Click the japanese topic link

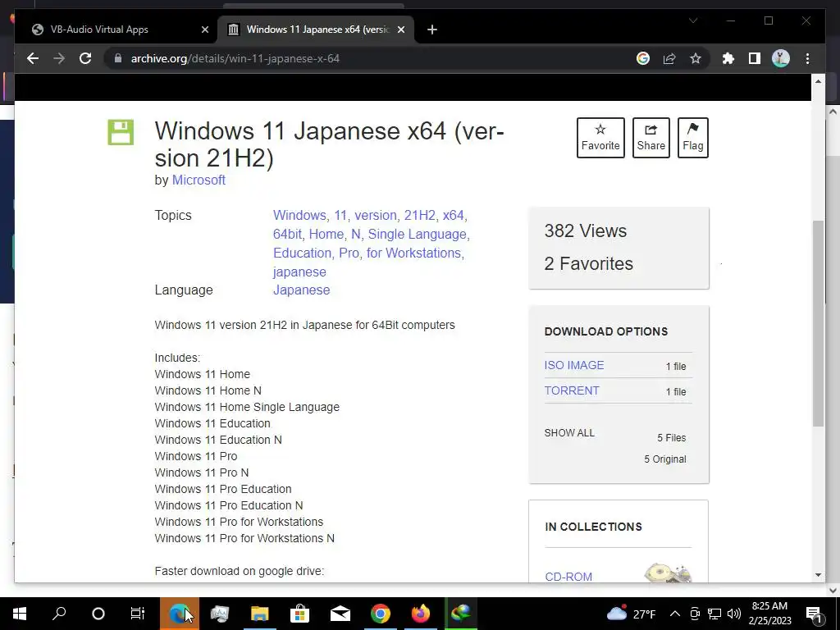point(299,272)
